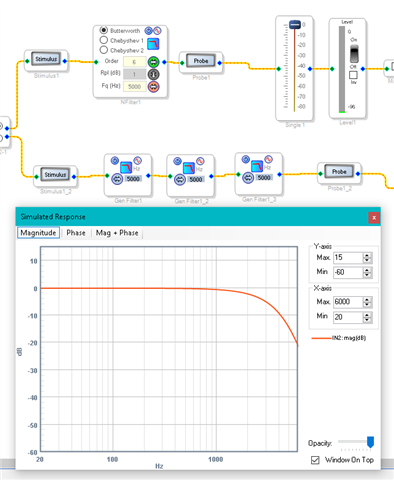Uncheck the Window On Top checkbox
394x480 pixels.
point(315,460)
